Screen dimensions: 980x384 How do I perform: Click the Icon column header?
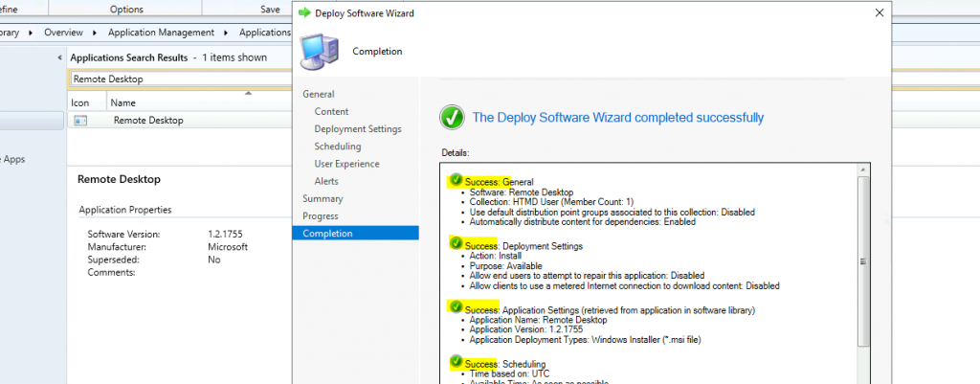[x=80, y=102]
